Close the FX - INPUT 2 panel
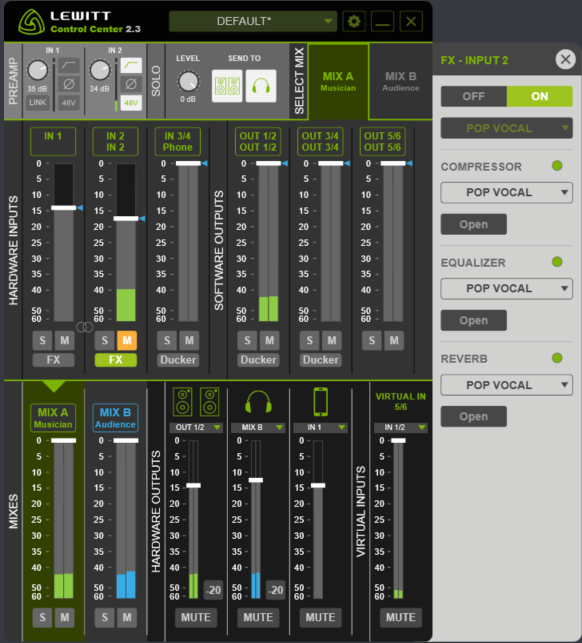The width and height of the screenshot is (582, 643). pos(566,59)
